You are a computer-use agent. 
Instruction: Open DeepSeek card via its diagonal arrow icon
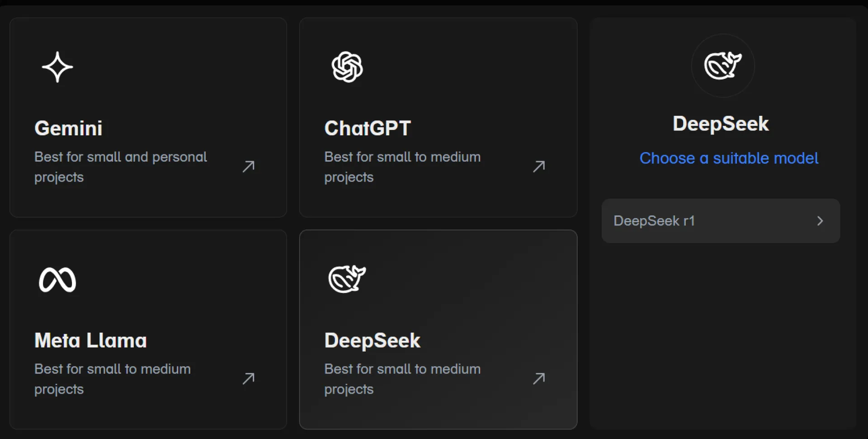coord(539,378)
